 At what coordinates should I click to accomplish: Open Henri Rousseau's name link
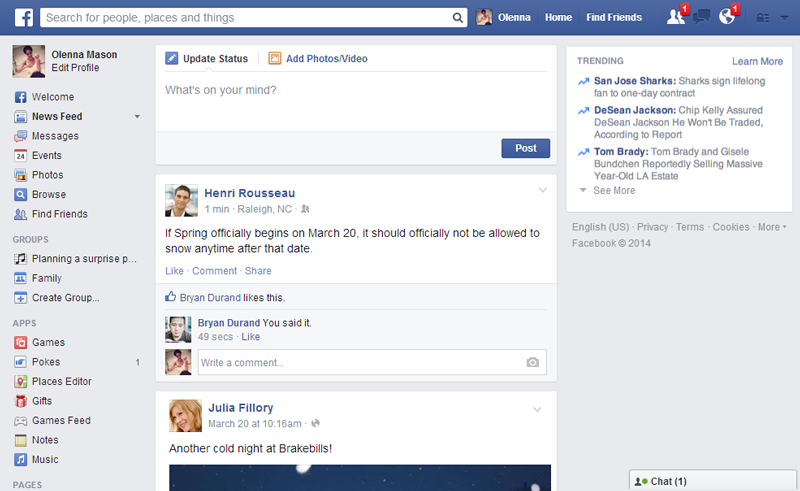point(249,193)
